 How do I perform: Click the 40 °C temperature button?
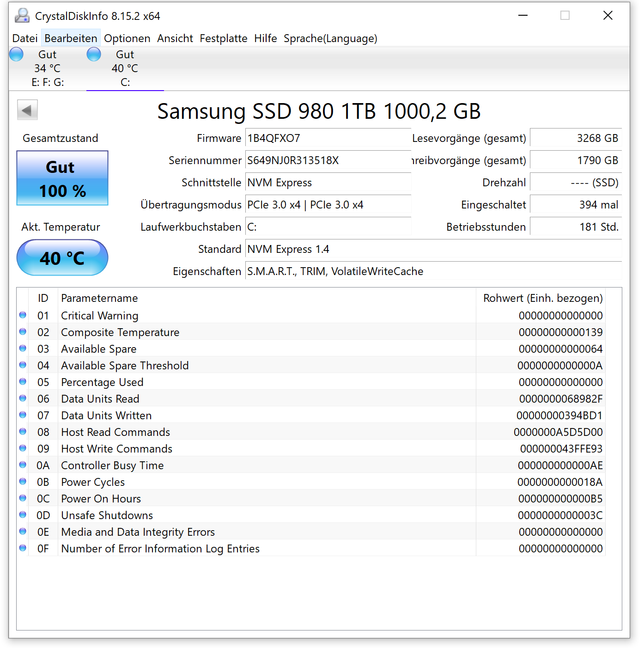(x=62, y=257)
